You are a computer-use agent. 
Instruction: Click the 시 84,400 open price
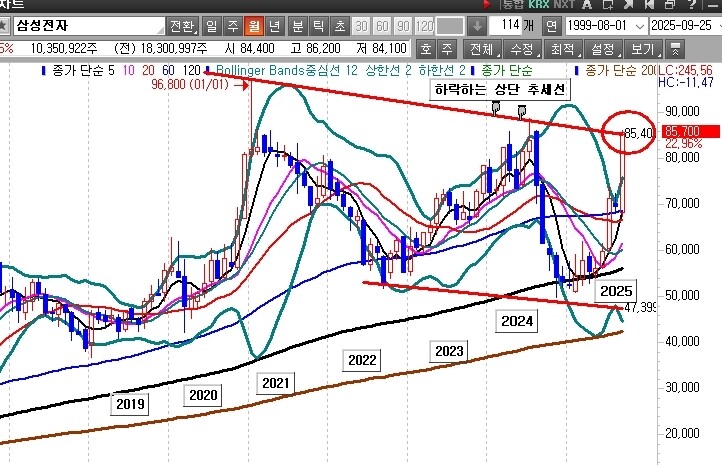tap(250, 48)
